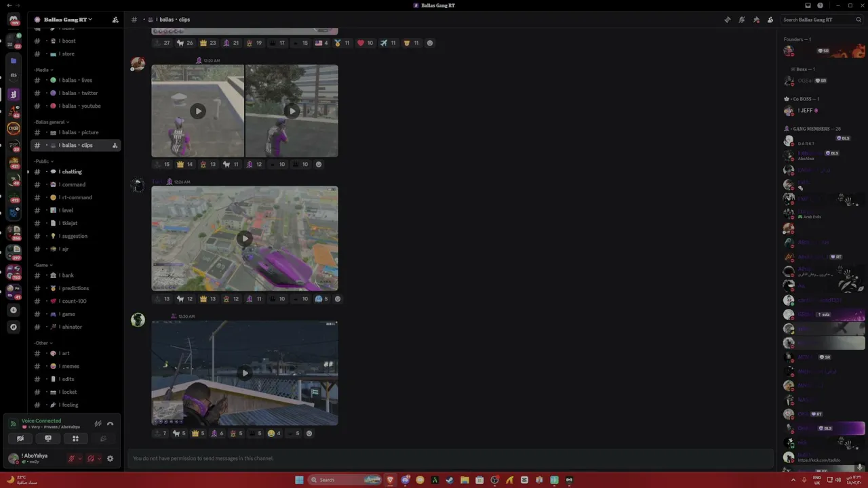Open Discord direct messages home icon
This screenshot has width=868, height=488.
(x=13, y=20)
